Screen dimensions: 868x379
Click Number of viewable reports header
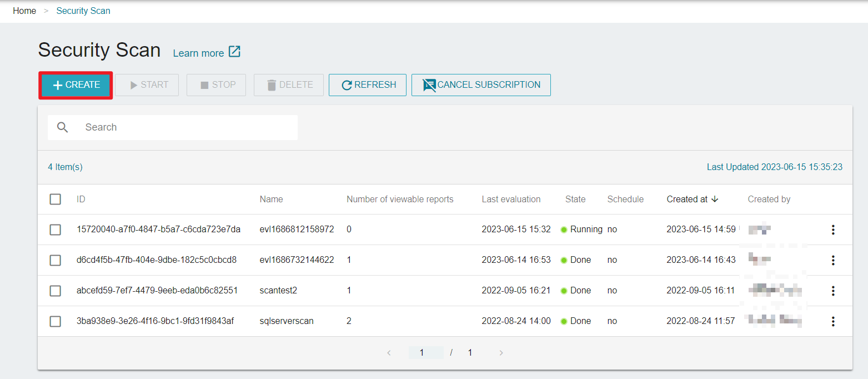tap(400, 199)
